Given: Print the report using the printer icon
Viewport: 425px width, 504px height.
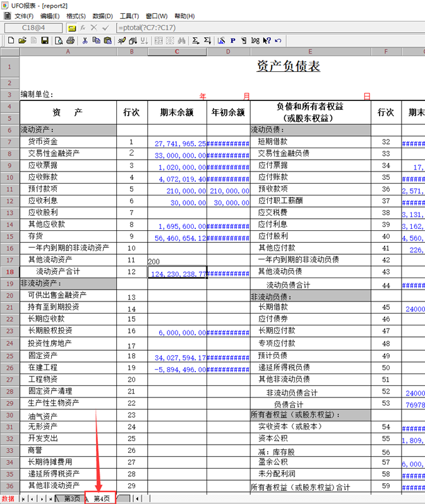Looking at the screenshot, I should 71,40.
